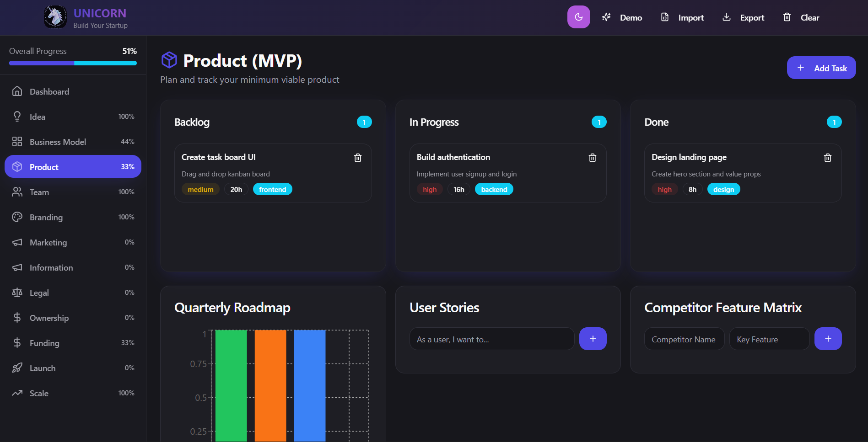Toggle dark mode with the moon button
Screen dimensions: 868x442
tap(578, 17)
